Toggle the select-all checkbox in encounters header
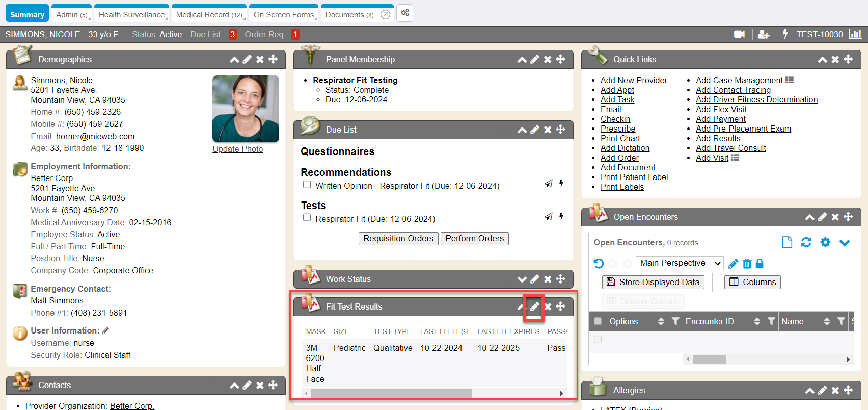 click(598, 321)
